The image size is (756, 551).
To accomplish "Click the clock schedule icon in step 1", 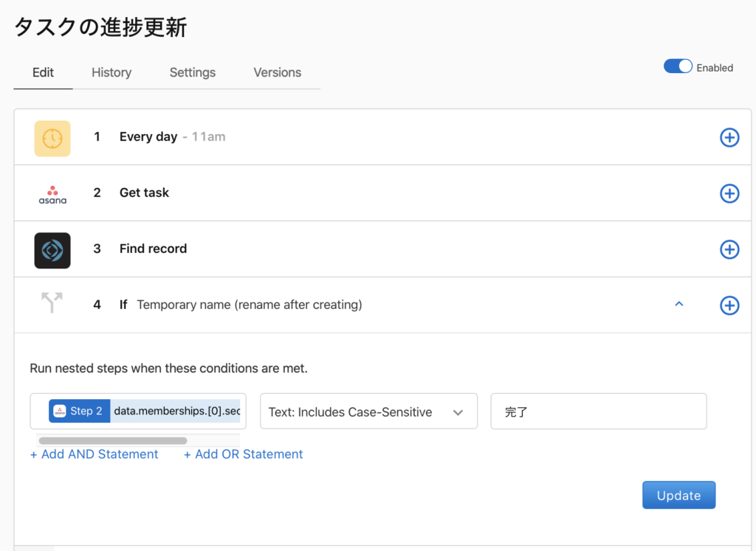I will click(52, 139).
